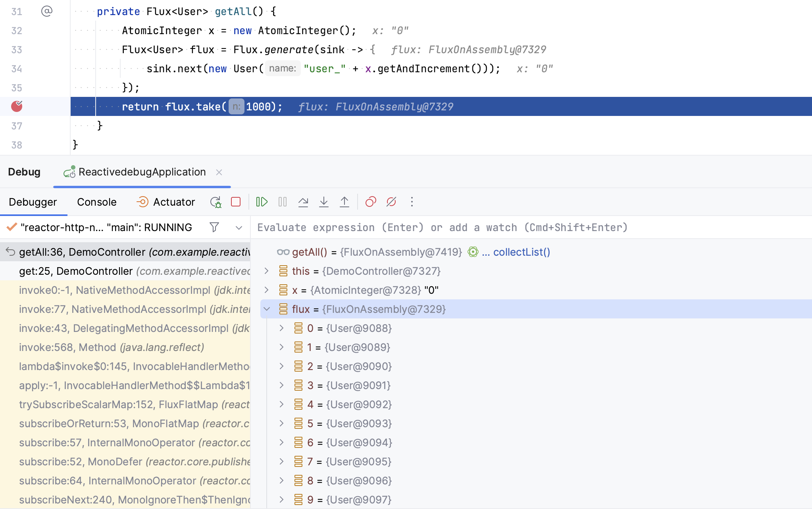Switch to the Console tab
Screen dimensions: 812x509
click(x=96, y=202)
